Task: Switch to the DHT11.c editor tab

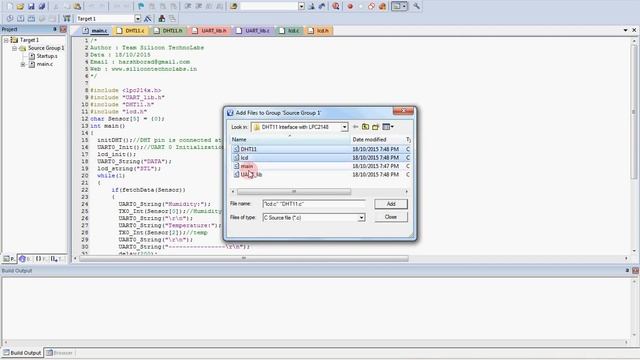Action: 130,31
